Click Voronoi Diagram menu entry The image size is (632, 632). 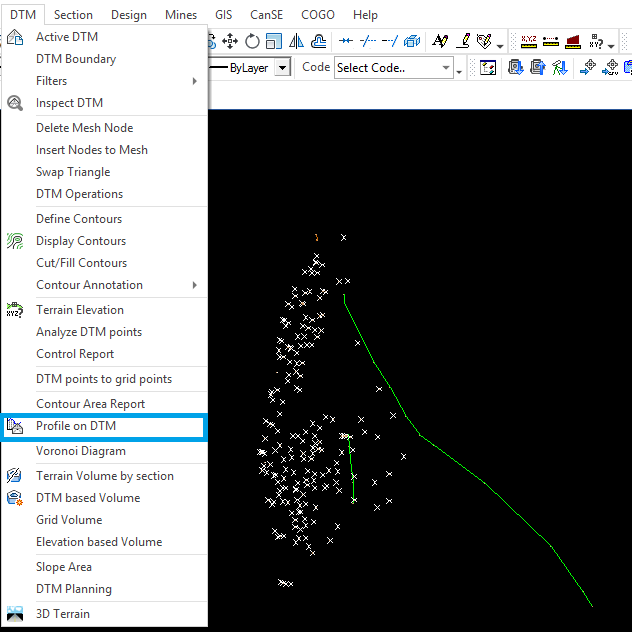(x=80, y=451)
